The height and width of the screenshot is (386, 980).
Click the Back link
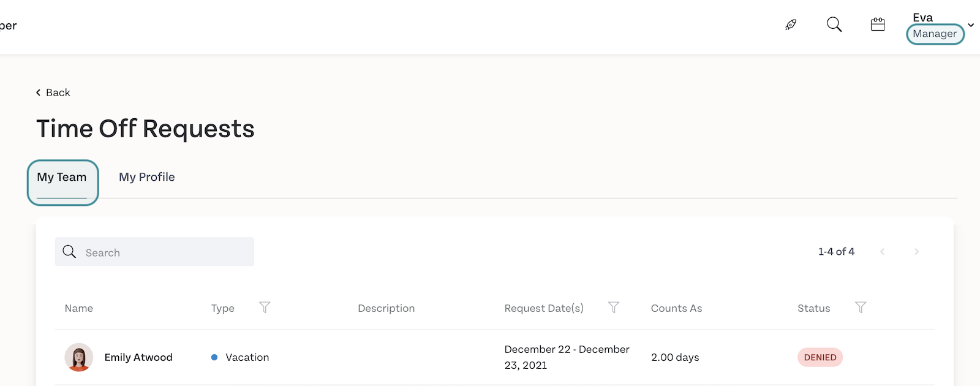click(x=53, y=93)
